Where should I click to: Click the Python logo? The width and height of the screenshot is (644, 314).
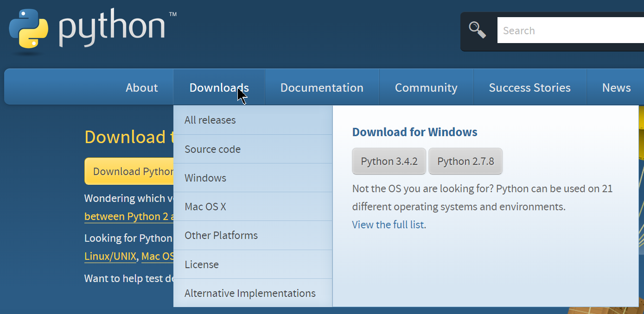tap(28, 29)
